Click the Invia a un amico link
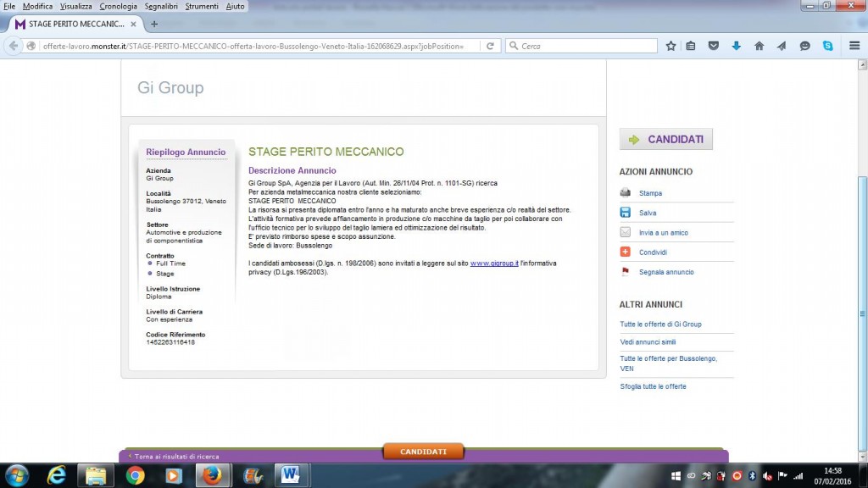The width and height of the screenshot is (868, 488). pos(663,233)
